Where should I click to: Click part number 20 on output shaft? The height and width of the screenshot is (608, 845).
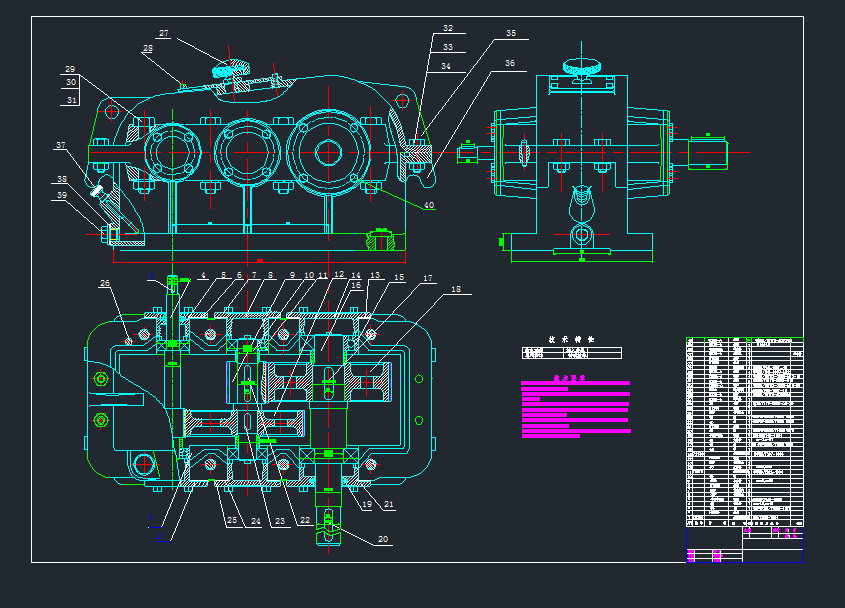point(382,540)
